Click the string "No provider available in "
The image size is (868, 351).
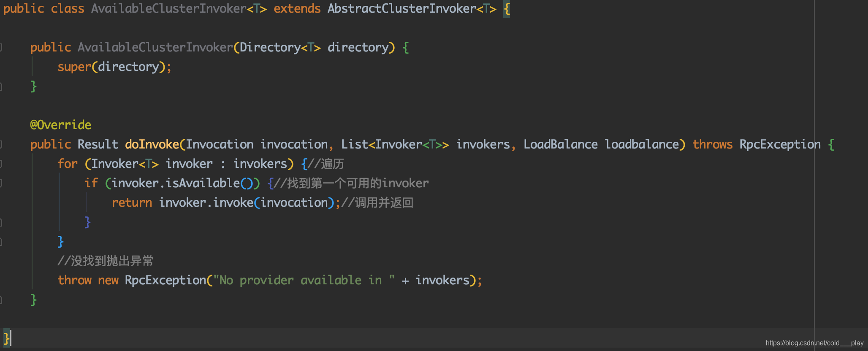coord(304,280)
